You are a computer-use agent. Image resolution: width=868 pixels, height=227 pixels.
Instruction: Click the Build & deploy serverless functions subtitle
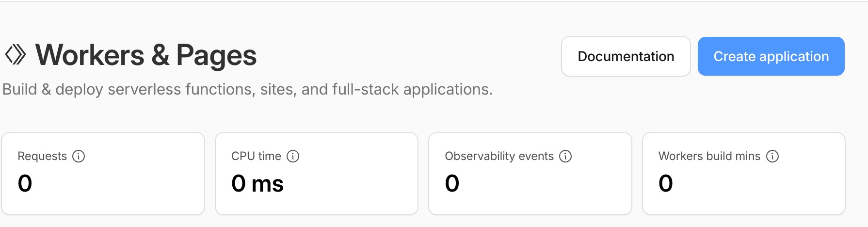tap(247, 90)
